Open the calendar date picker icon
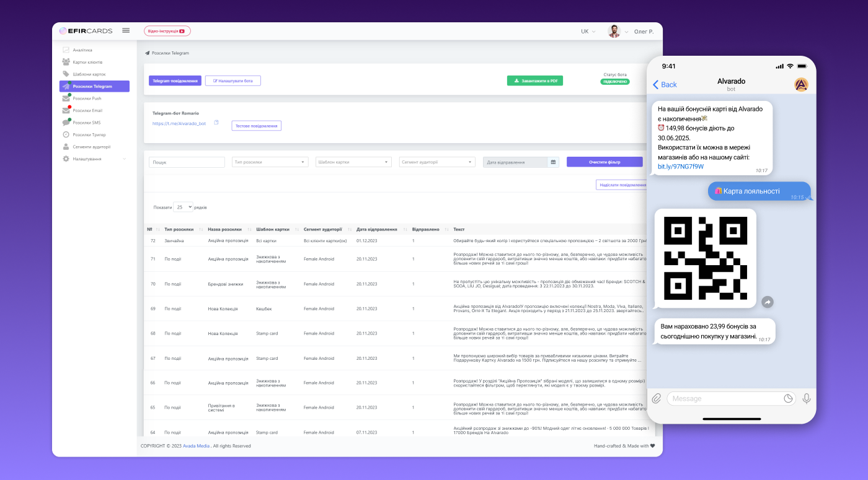868x480 pixels. click(x=553, y=162)
